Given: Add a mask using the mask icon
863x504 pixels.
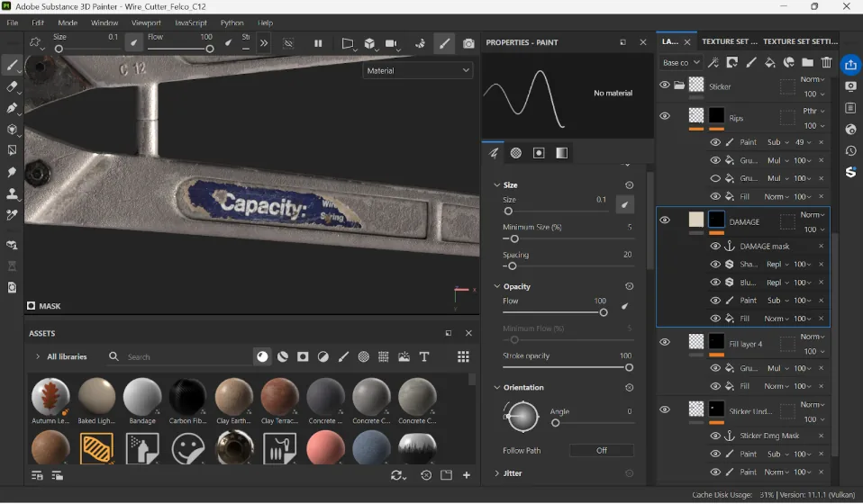Looking at the screenshot, I should click(x=732, y=62).
